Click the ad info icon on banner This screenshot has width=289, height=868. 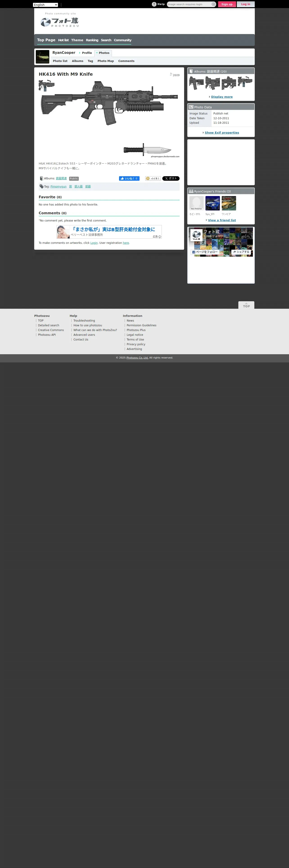(x=160, y=237)
